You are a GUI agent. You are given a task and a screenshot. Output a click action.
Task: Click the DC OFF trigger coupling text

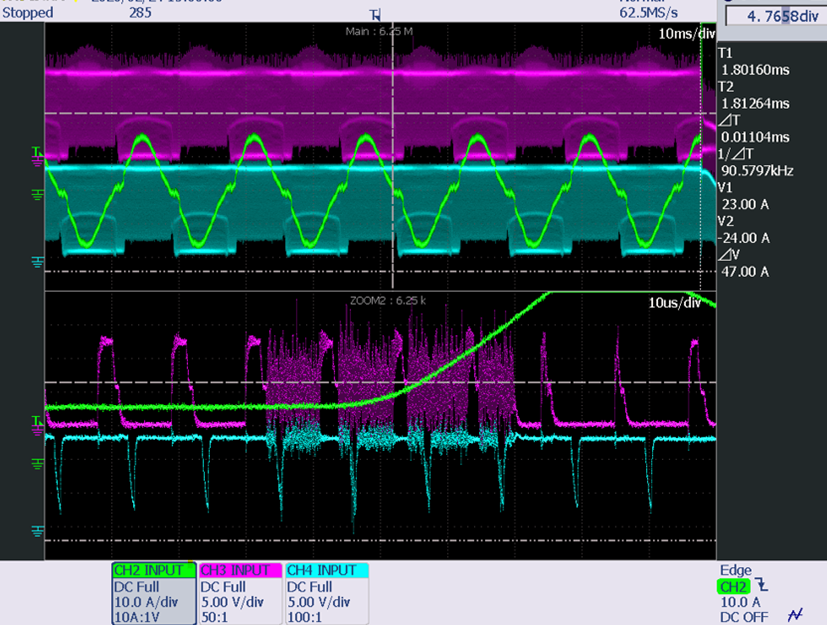tap(744, 617)
